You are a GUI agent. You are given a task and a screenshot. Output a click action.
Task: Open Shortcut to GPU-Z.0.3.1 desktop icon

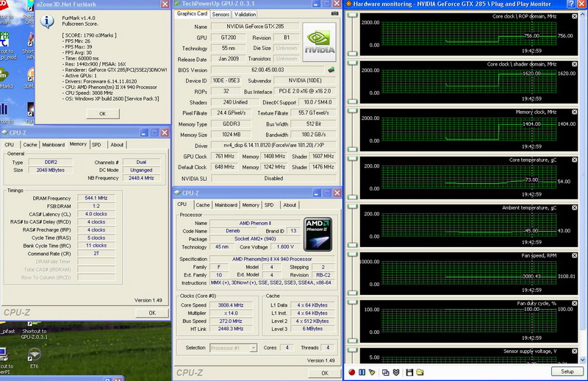pos(34,331)
